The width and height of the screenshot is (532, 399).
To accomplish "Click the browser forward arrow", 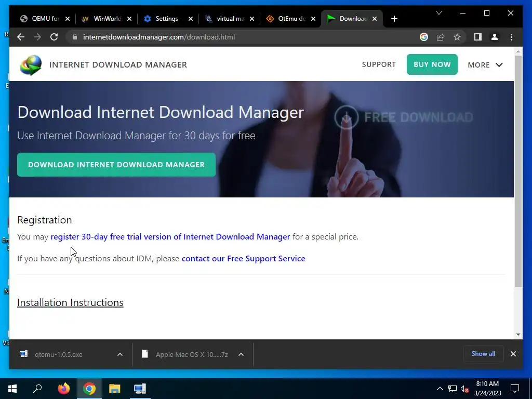I will (37, 37).
